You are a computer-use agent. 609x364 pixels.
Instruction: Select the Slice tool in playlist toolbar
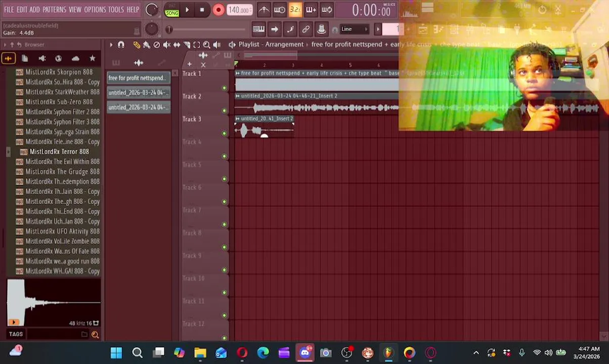187,45
